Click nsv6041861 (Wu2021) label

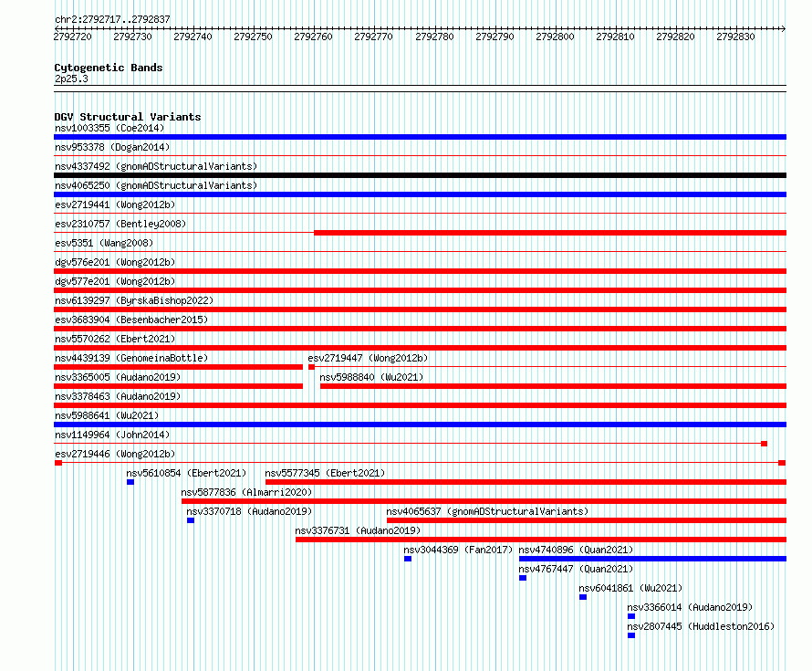coord(630,588)
